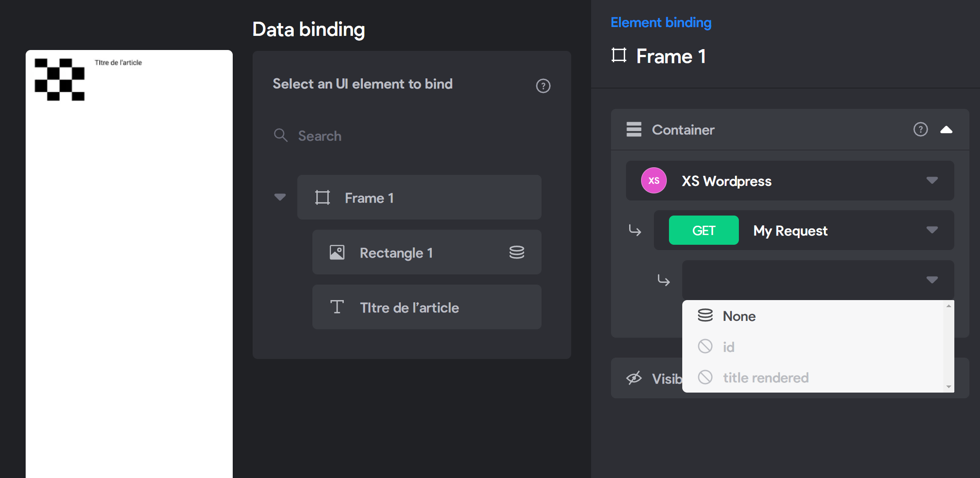
Task: Click the Container stacked bars icon
Action: [634, 129]
